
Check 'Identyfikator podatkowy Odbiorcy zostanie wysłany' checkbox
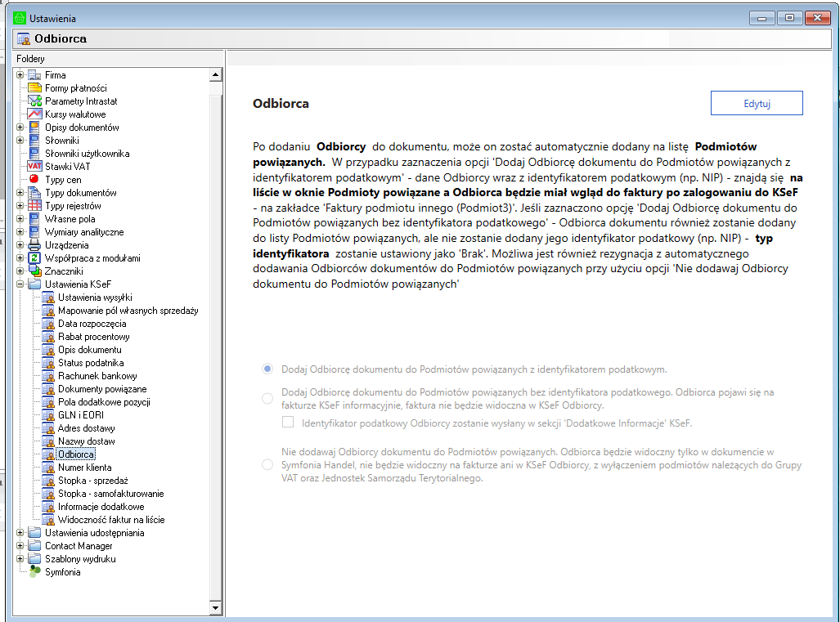[x=288, y=423]
